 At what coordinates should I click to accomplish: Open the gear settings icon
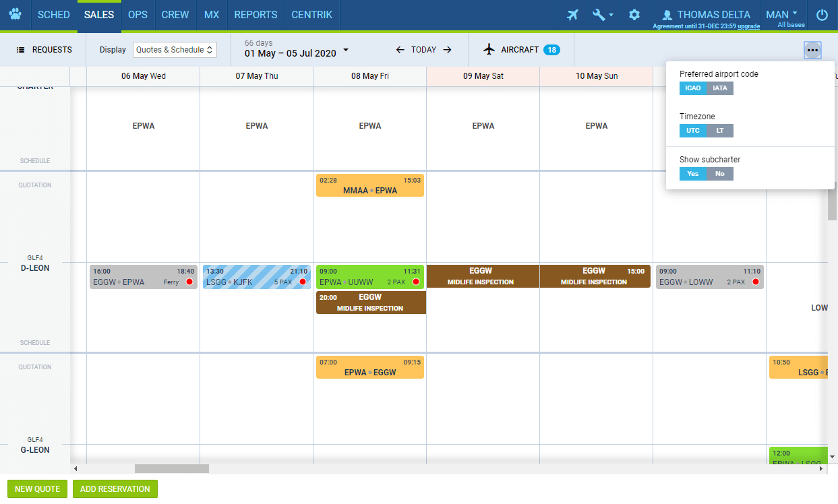click(634, 15)
